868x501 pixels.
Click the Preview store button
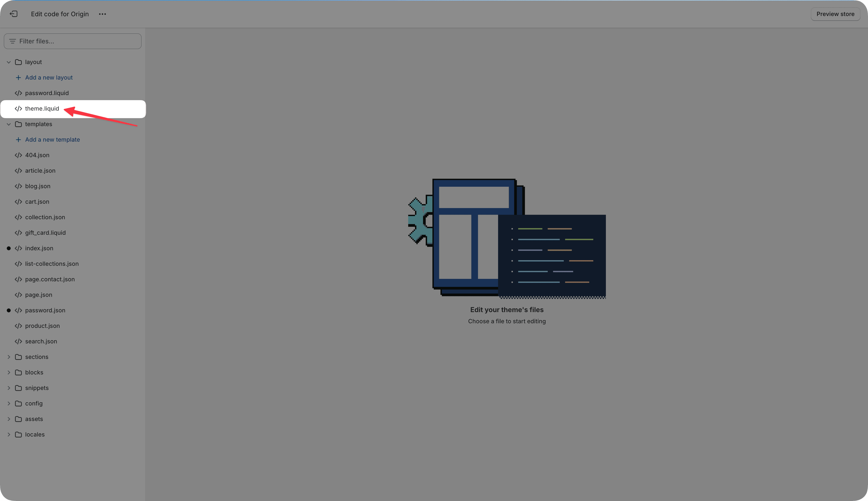[835, 14]
